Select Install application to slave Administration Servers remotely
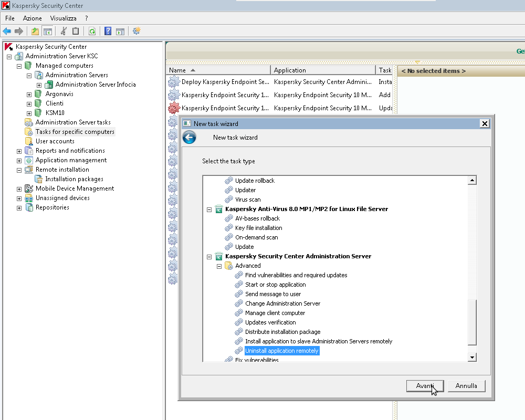The height and width of the screenshot is (420, 525). pyautogui.click(x=319, y=341)
